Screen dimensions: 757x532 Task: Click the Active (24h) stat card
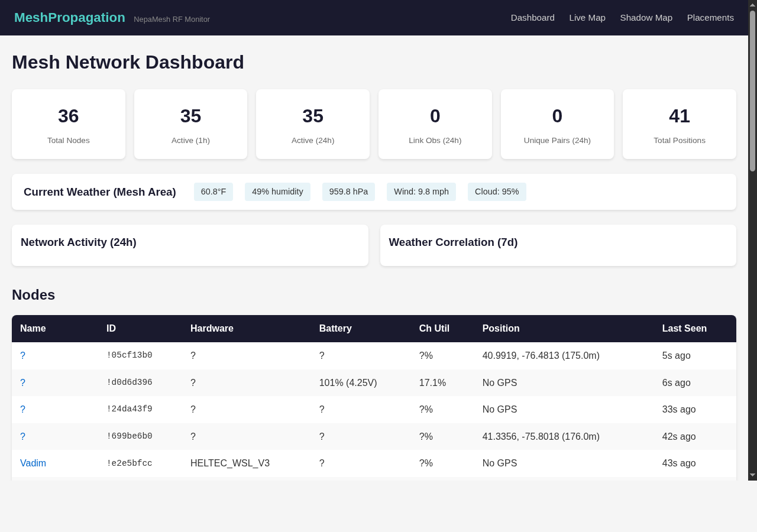click(312, 124)
